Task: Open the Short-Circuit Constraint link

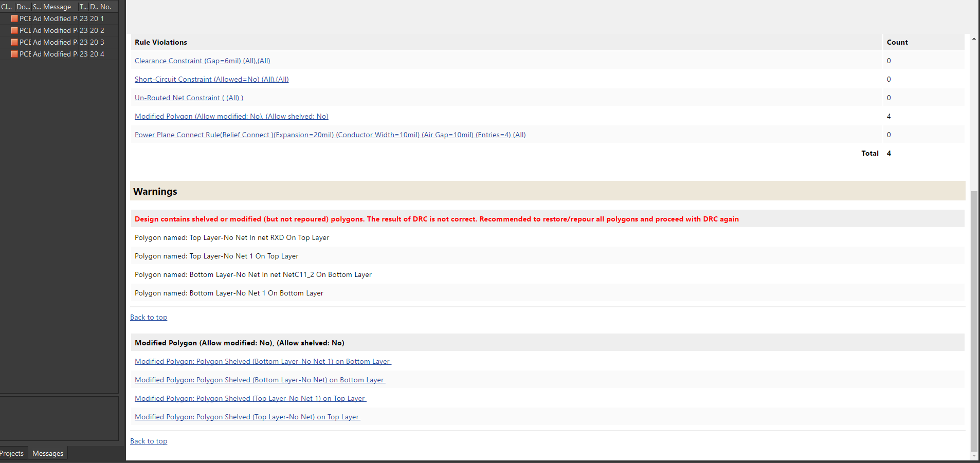Action: coord(211,79)
